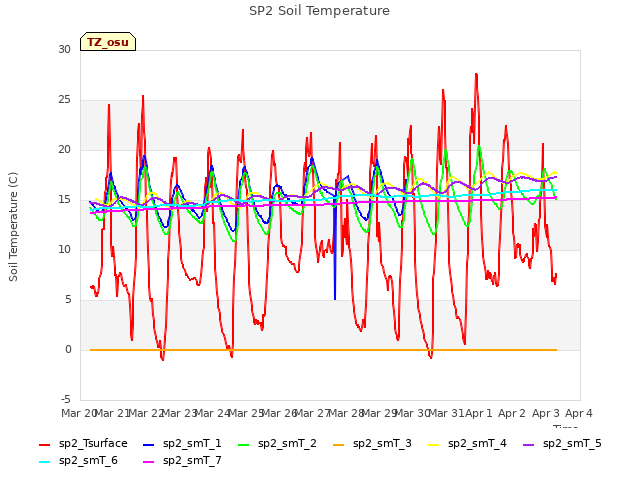640x480 pixels.
Task: Click the green sp2_smT_2 legend swatch
Action: click(x=243, y=444)
